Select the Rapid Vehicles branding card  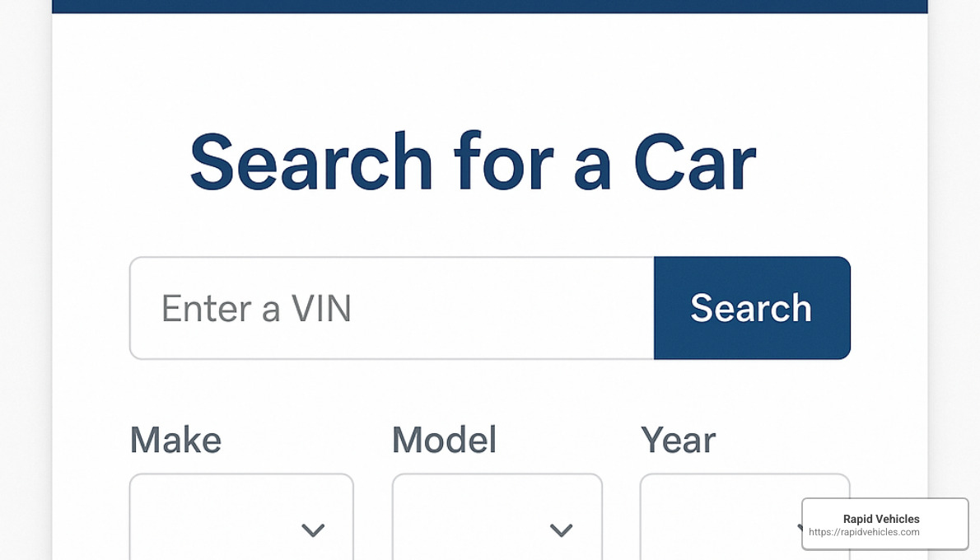[884, 523]
